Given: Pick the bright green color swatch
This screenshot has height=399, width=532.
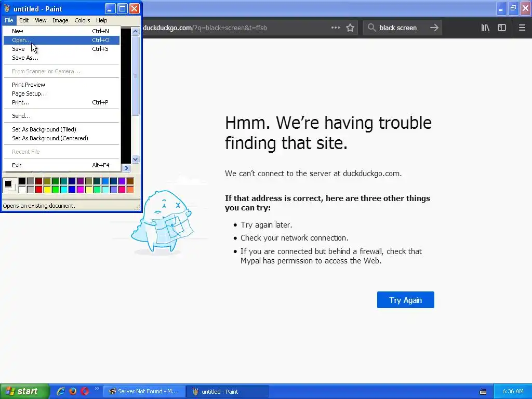Looking at the screenshot, I should 55,189.
